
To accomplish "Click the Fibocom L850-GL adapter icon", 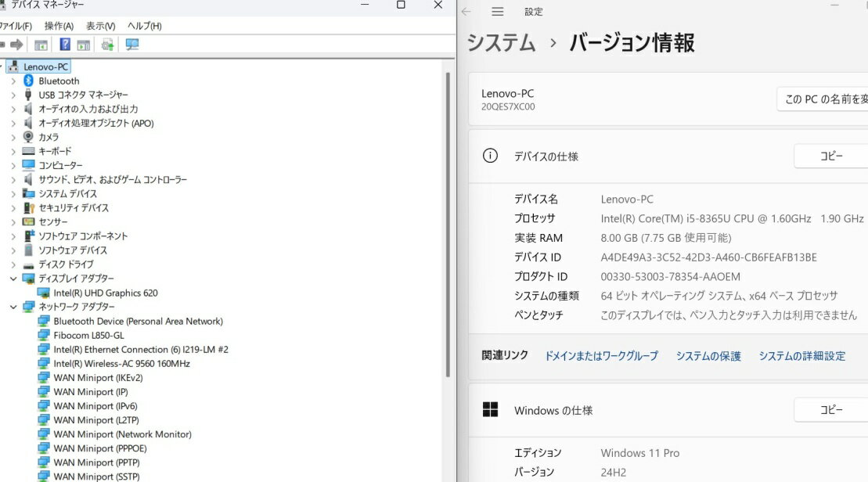I will [44, 335].
